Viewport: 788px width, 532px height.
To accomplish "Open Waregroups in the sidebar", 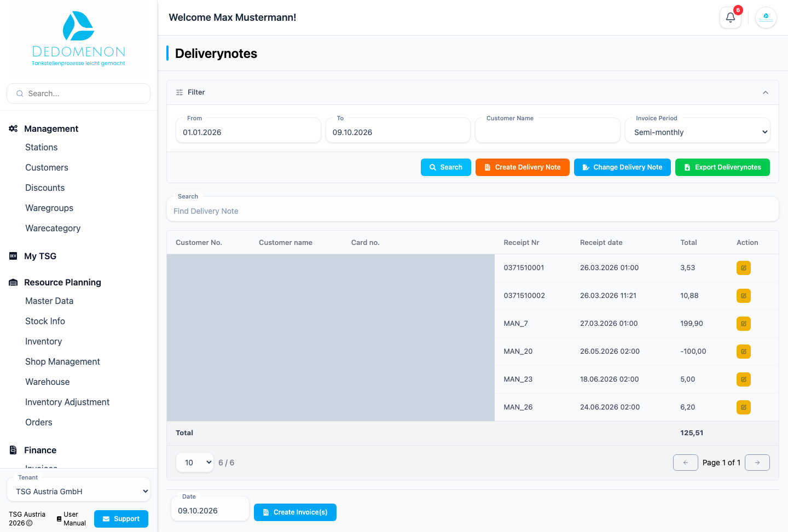I will pos(49,208).
